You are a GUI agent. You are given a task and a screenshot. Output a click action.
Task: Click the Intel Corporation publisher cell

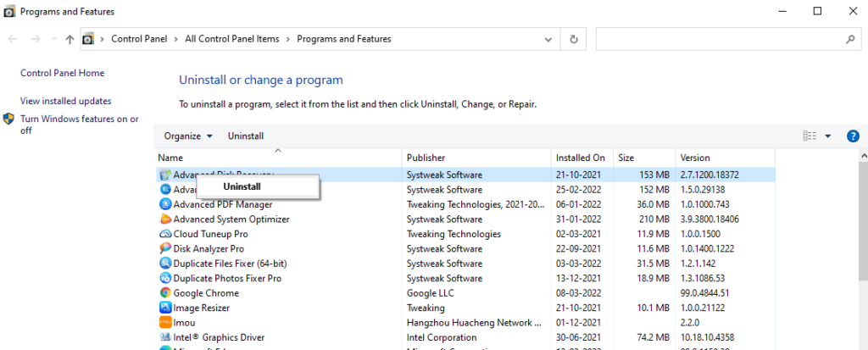point(441,337)
